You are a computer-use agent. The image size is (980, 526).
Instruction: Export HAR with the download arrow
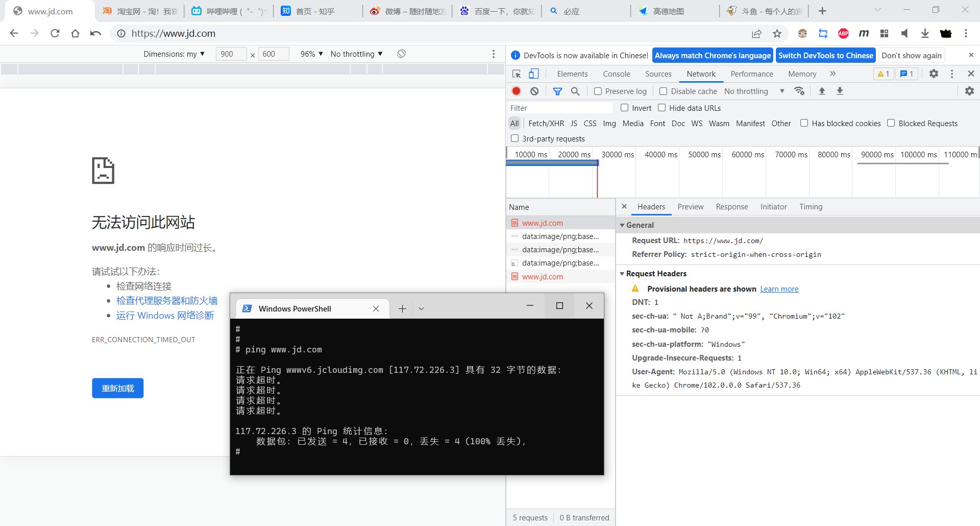(x=840, y=91)
